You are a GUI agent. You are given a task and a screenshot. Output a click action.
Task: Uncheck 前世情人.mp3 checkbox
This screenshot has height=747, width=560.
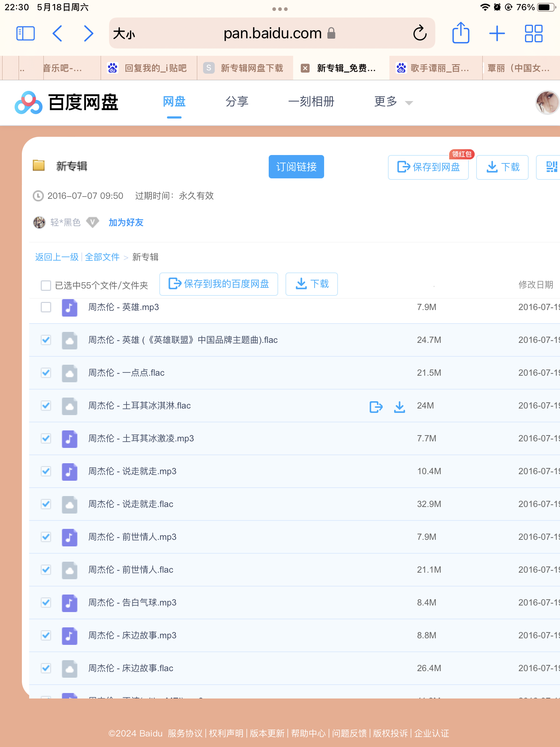(46, 537)
